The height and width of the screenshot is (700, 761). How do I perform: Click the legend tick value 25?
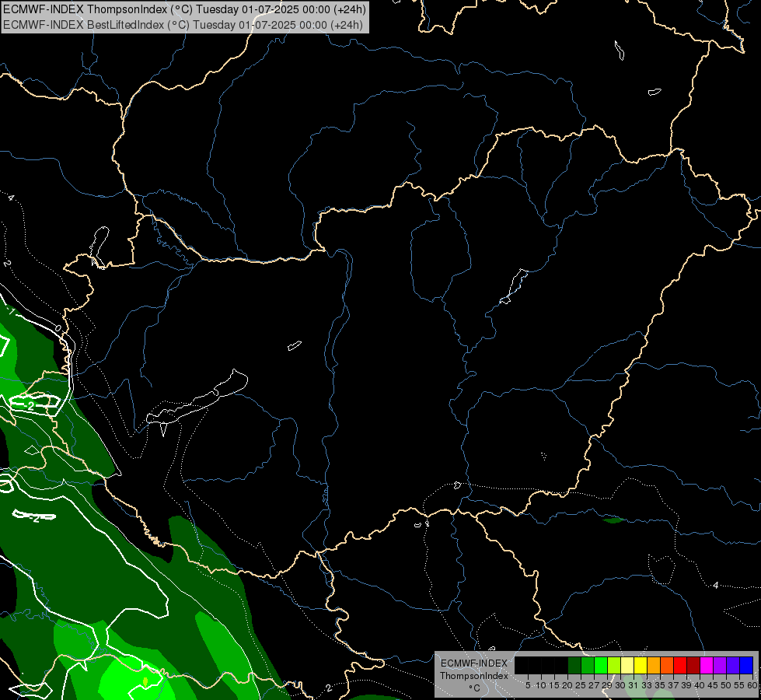(x=581, y=685)
